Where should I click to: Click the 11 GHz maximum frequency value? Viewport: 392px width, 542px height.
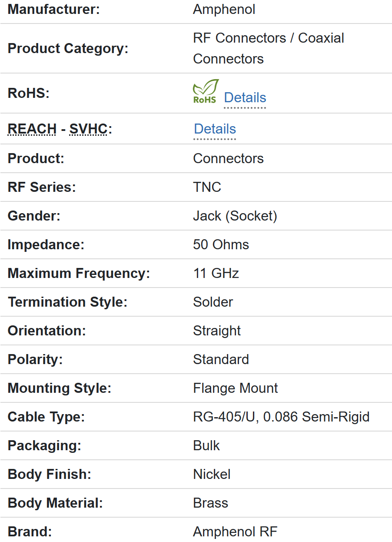click(x=216, y=273)
